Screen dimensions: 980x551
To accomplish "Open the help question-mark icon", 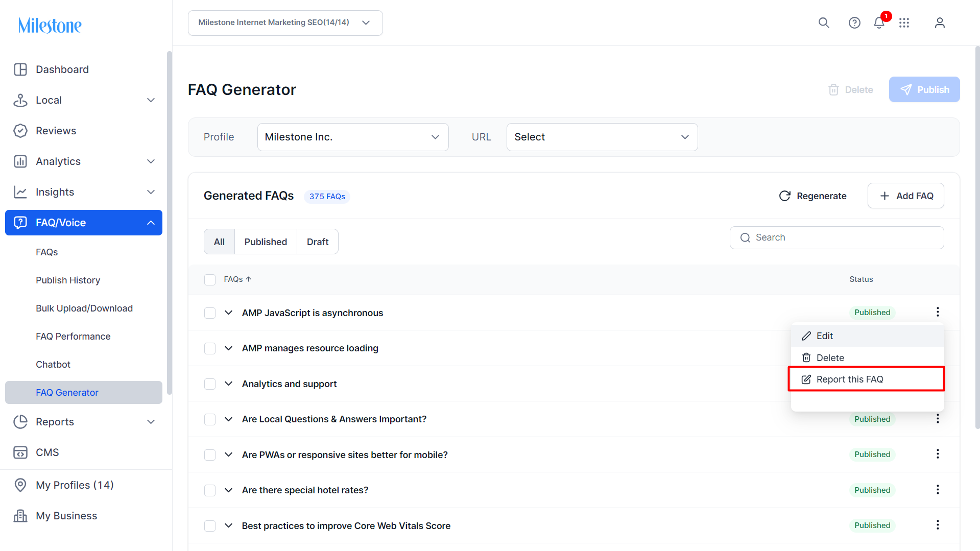I will point(854,23).
